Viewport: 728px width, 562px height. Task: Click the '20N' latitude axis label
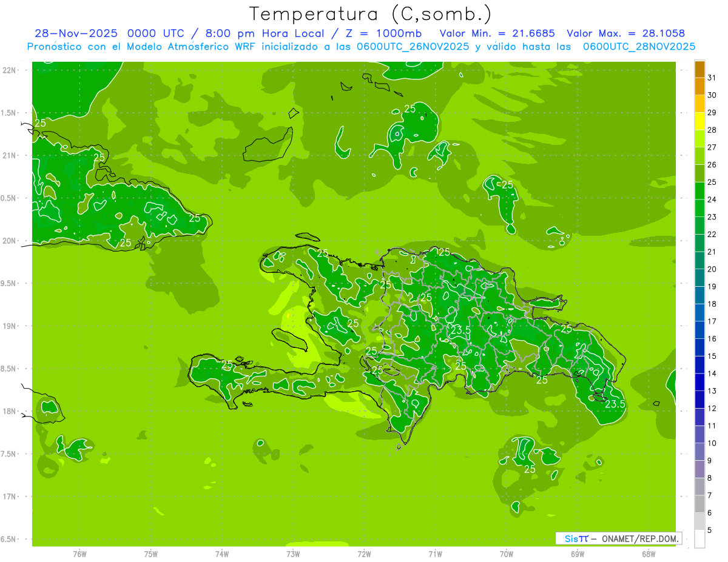[8, 241]
